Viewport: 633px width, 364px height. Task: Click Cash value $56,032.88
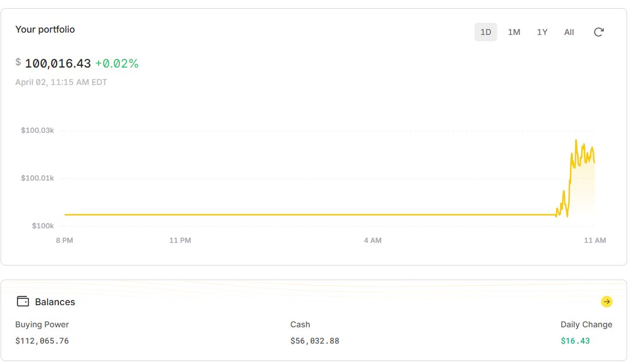(x=315, y=341)
